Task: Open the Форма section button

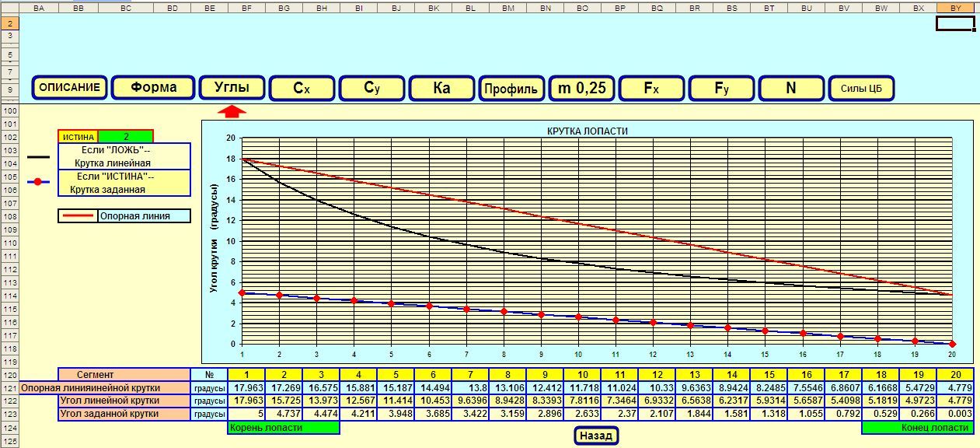Action: pos(153,88)
